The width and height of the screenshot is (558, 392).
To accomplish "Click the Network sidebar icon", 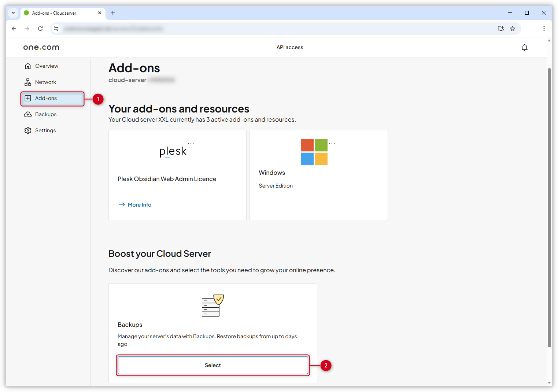I will pyautogui.click(x=28, y=82).
